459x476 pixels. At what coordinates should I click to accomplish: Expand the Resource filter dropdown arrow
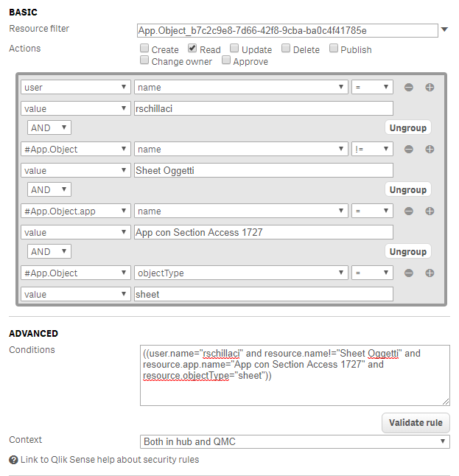(x=444, y=30)
